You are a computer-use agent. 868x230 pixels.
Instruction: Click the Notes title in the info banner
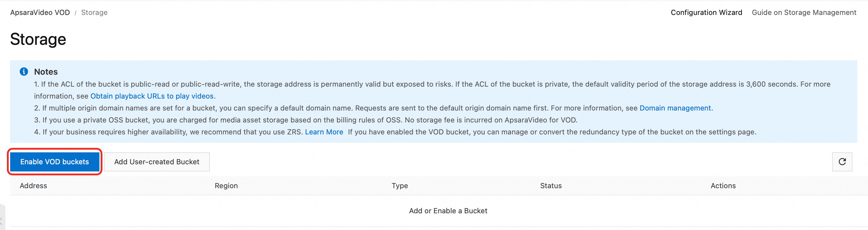point(46,72)
